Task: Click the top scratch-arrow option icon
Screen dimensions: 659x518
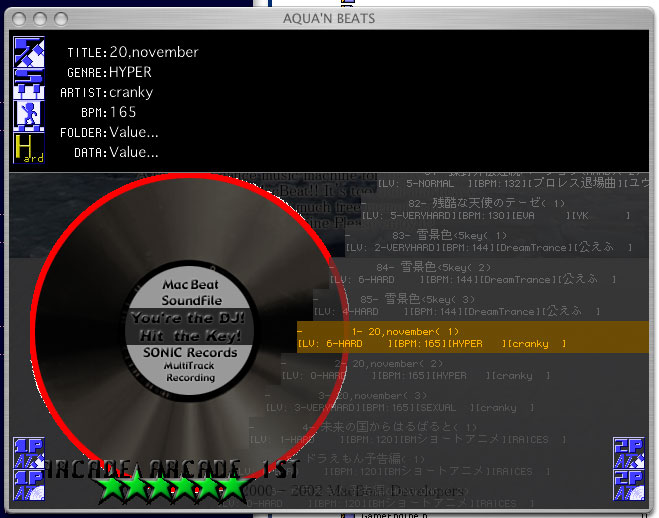Action: [x=29, y=50]
